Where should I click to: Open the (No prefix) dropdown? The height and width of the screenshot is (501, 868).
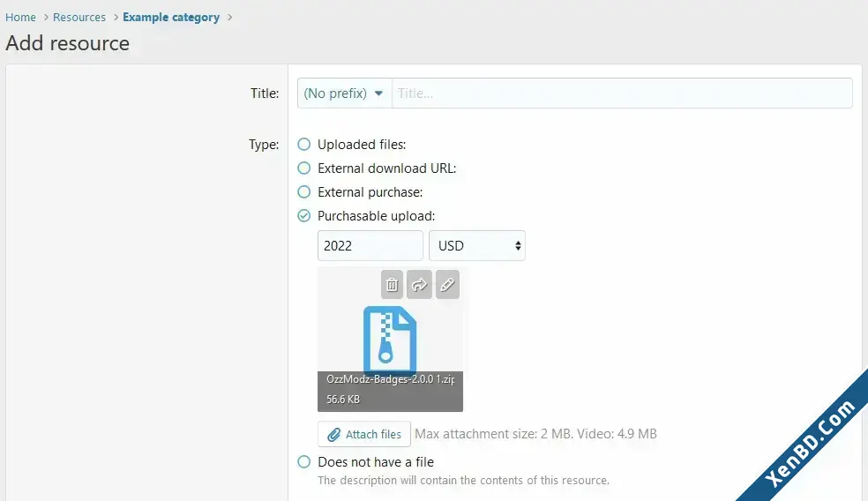pyautogui.click(x=344, y=93)
